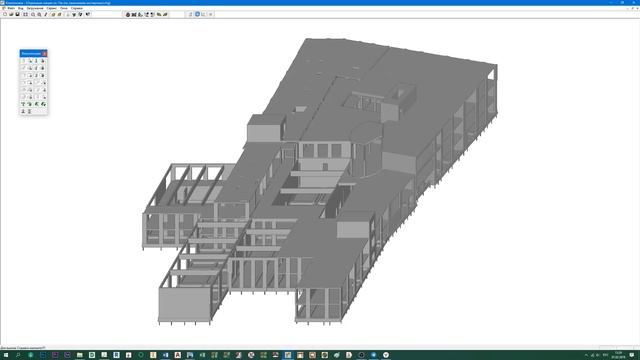This screenshot has width=640, height=360.
Task: Click the New document toolbar icon
Action: pos(5,14)
